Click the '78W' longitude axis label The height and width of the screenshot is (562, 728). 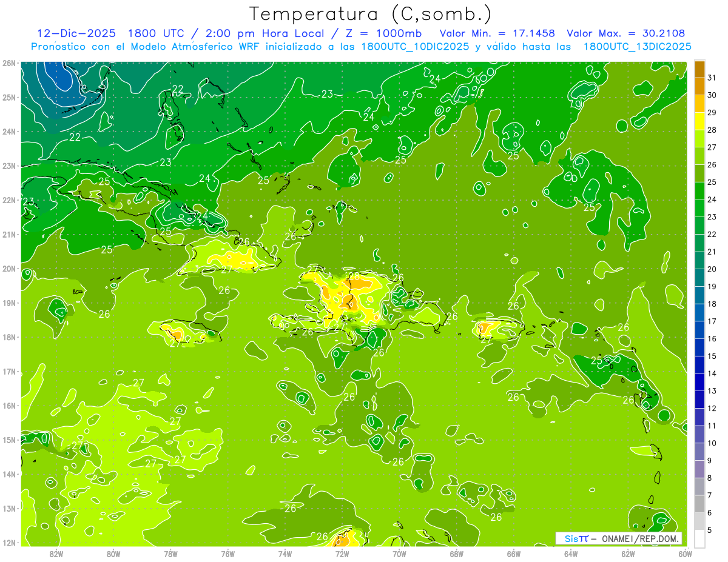pos(170,554)
